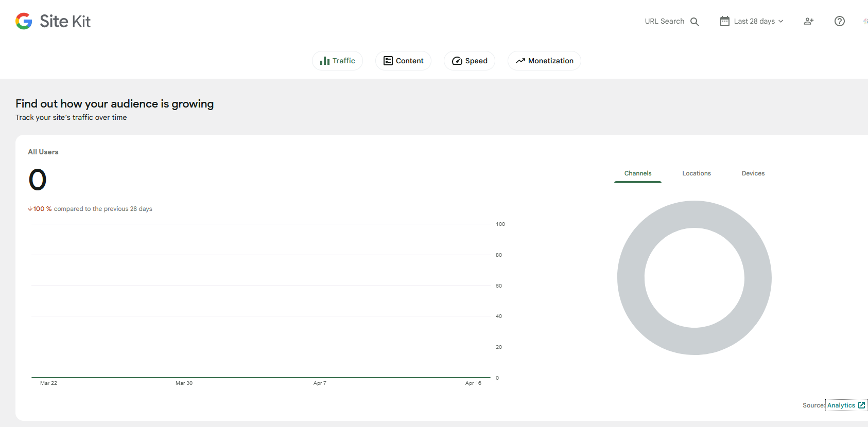Click the Apr 7 axis label
Screen dimensions: 868x427
coord(320,383)
